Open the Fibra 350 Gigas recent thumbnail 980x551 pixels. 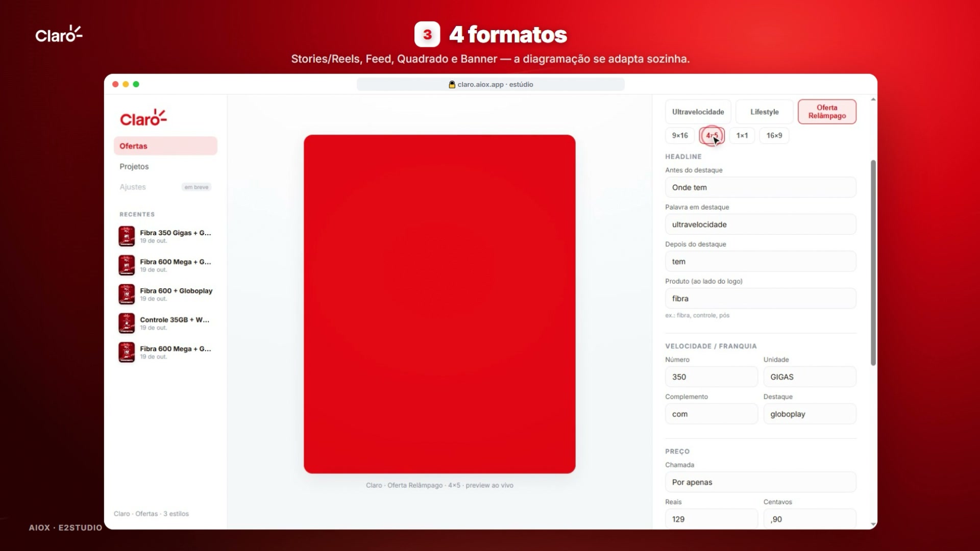click(127, 236)
